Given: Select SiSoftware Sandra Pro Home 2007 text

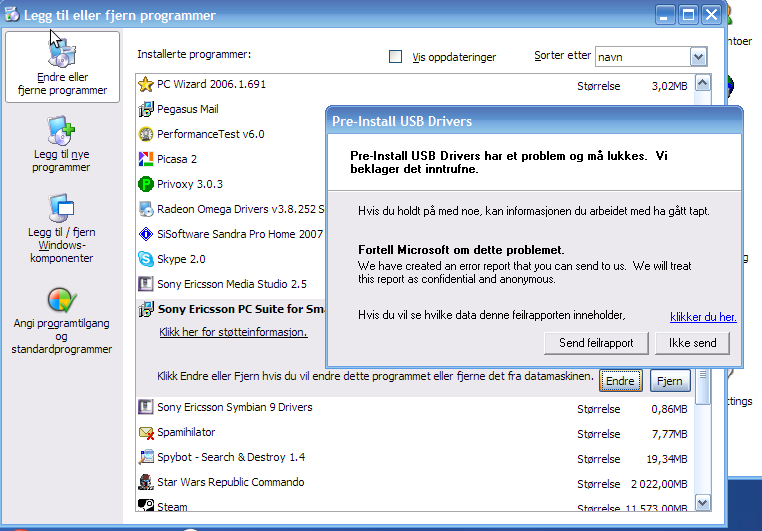Looking at the screenshot, I should click(240, 234).
